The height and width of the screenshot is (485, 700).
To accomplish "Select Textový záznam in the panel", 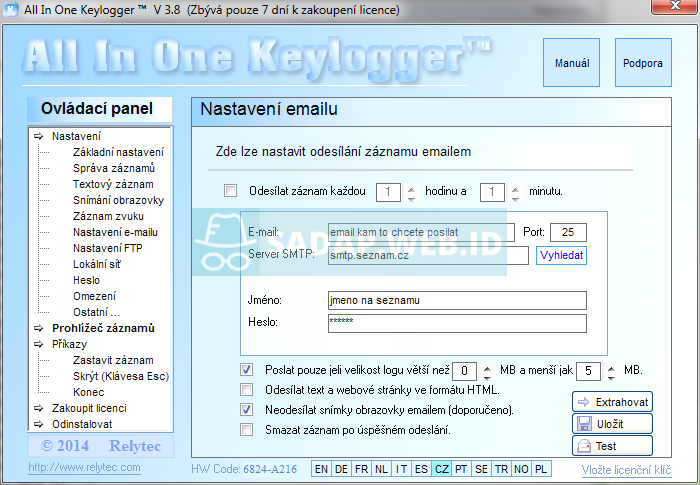I will tap(113, 184).
